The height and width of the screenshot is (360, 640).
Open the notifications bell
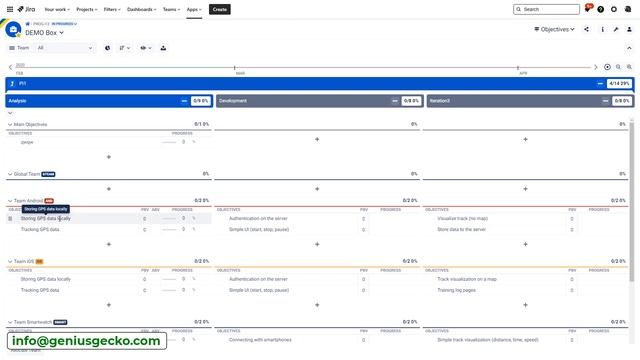588,9
